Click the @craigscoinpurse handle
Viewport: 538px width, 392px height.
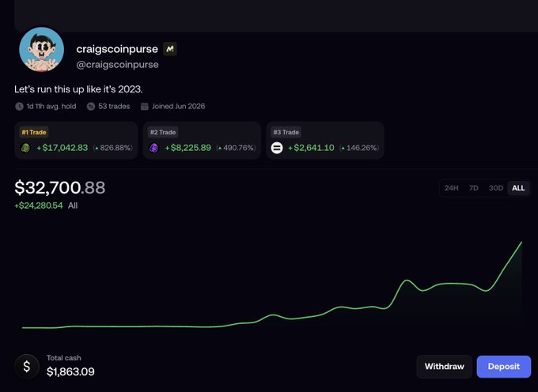[117, 65]
